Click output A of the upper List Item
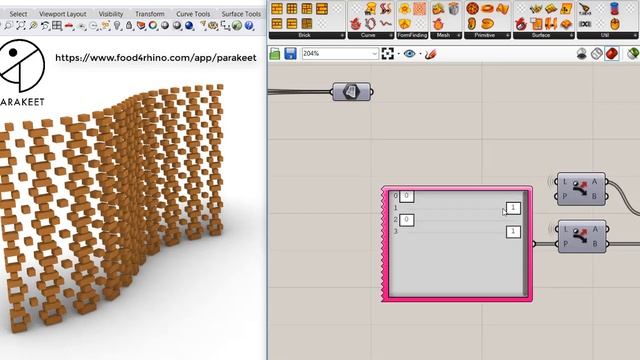 [594, 182]
